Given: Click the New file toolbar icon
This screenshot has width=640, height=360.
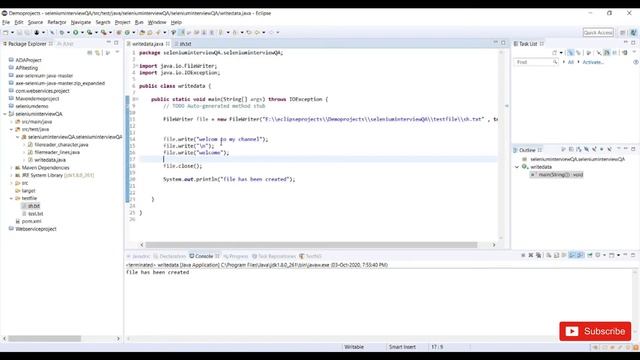Looking at the screenshot, I should coord(5,32).
